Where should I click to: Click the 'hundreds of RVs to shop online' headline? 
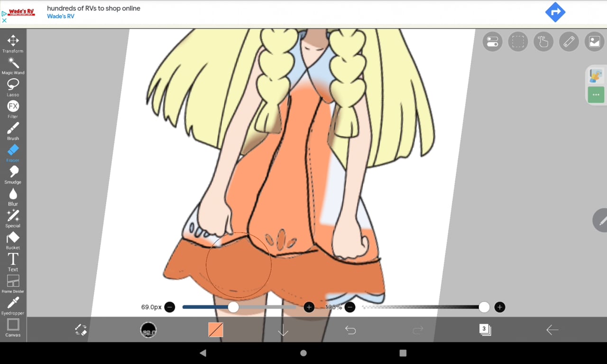93,8
